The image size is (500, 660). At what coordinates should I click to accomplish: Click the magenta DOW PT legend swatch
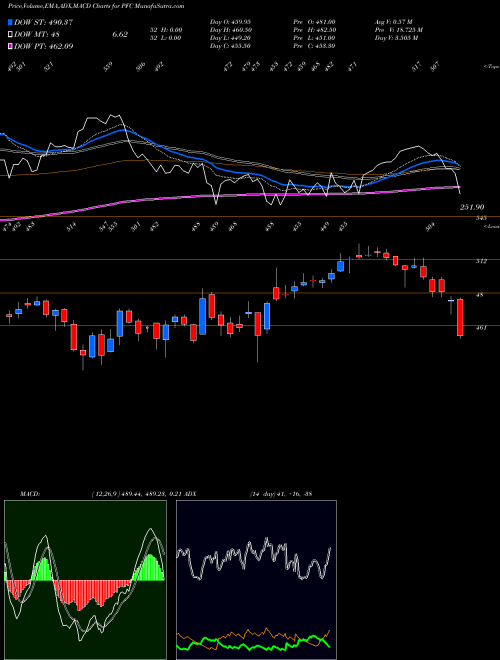[10, 46]
